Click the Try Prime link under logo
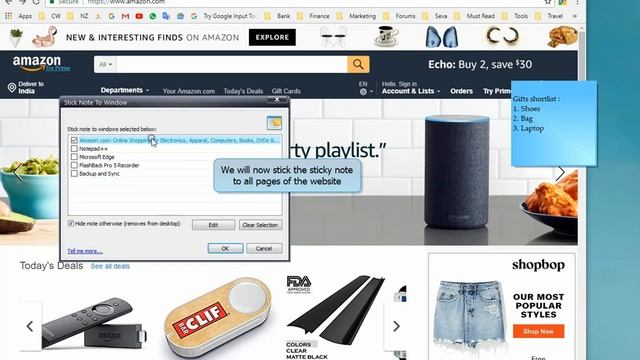The width and height of the screenshot is (640, 360). [58, 68]
